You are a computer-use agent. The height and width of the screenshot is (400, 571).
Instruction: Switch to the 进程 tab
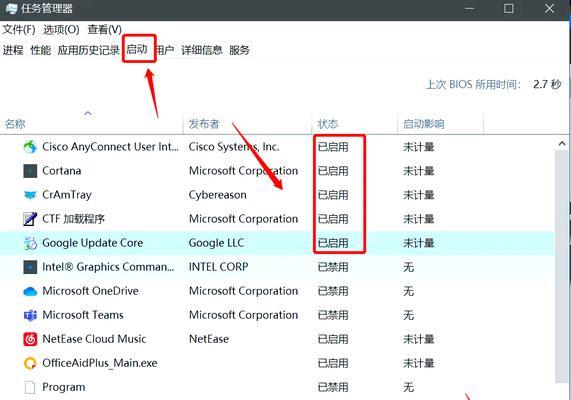click(13, 50)
